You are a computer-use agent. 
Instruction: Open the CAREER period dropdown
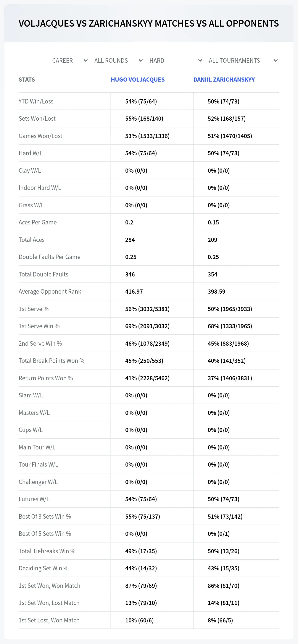click(x=70, y=61)
